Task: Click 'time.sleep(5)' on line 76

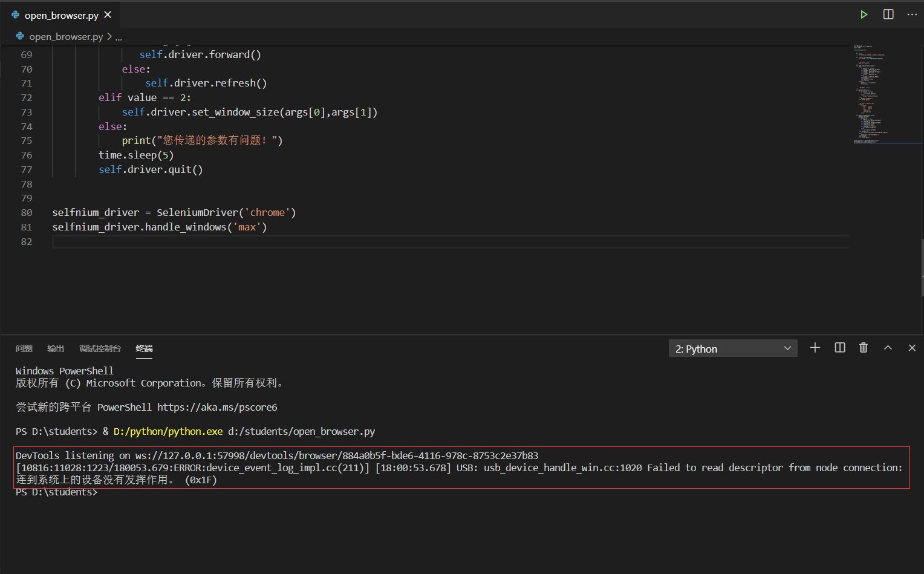Action: coord(136,155)
